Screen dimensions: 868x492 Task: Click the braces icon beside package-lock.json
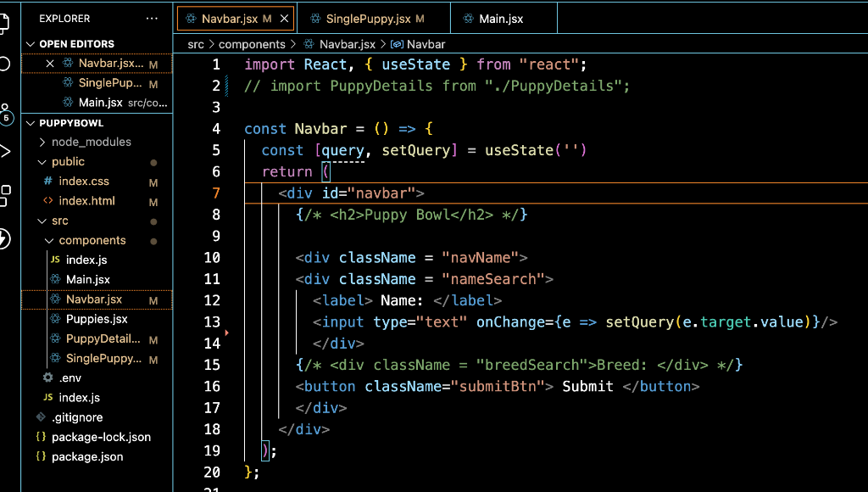(41, 437)
